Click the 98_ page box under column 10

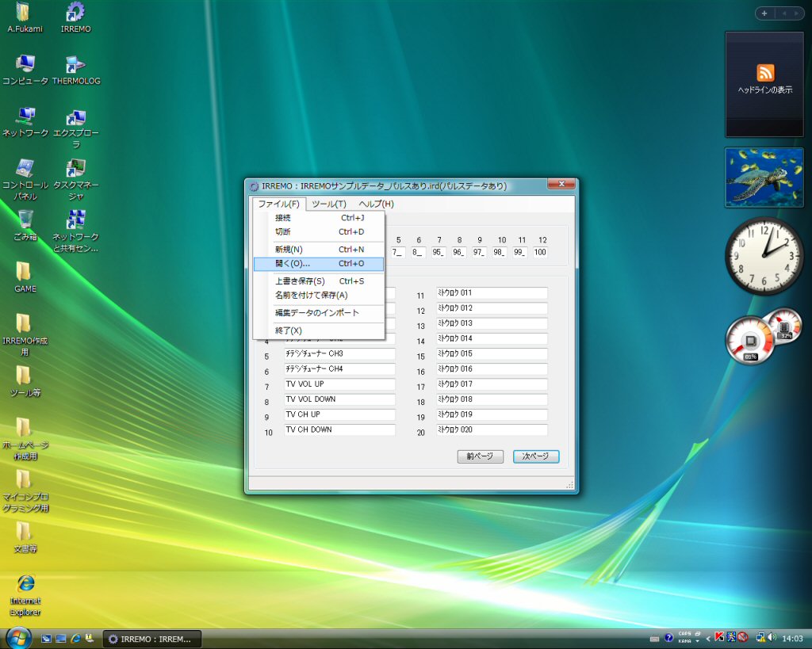click(500, 252)
